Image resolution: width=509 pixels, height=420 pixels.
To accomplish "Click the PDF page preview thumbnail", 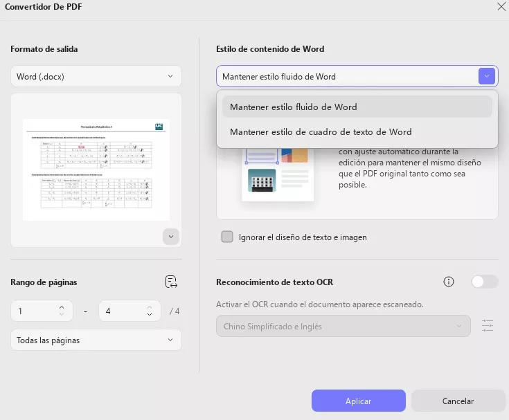I will tap(96, 170).
